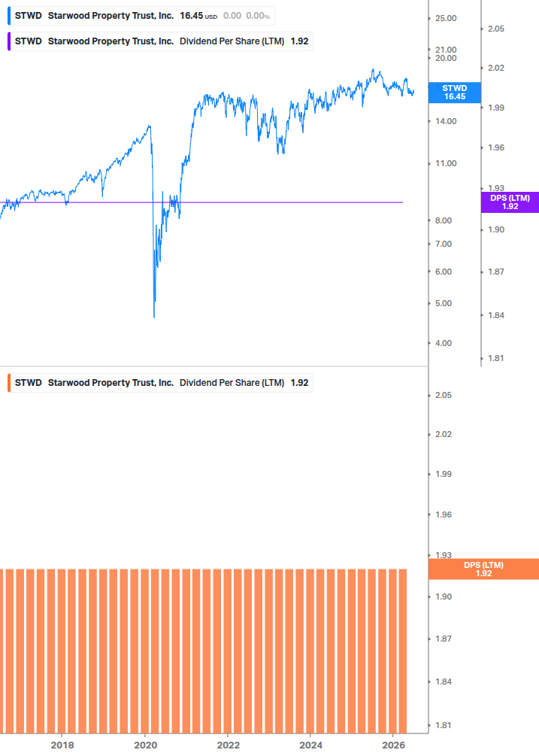Select the orange Dividend Per Share legend in lower pane

[x=160, y=383]
